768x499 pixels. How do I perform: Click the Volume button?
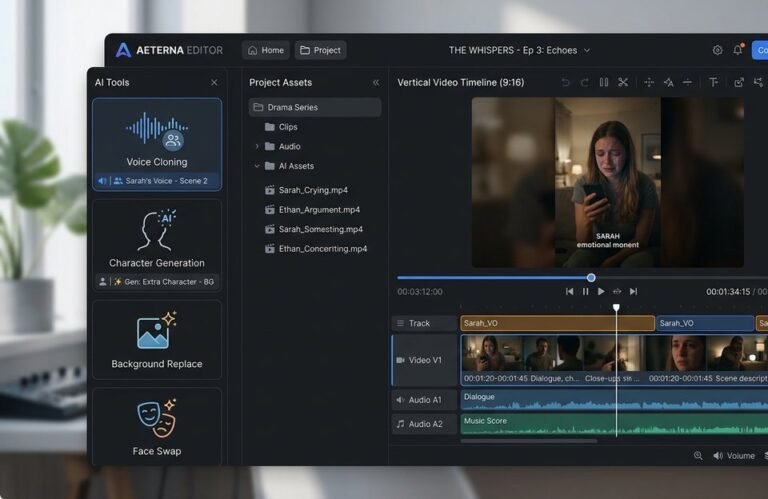click(x=734, y=456)
